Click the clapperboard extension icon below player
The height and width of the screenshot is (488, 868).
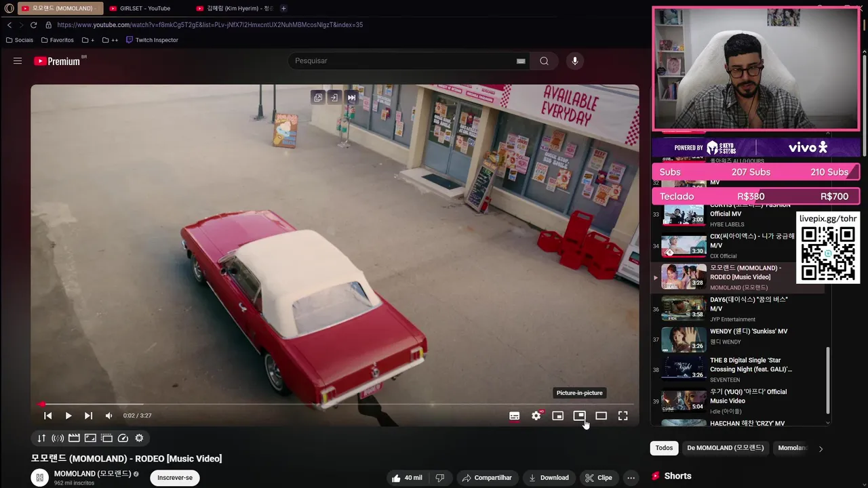tap(74, 438)
